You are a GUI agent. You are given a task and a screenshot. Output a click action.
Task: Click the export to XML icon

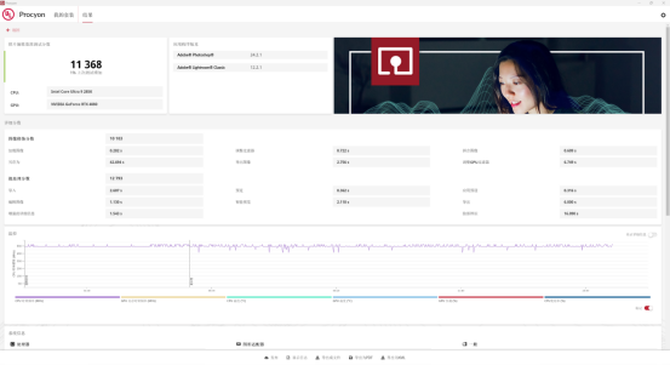pyautogui.click(x=383, y=357)
